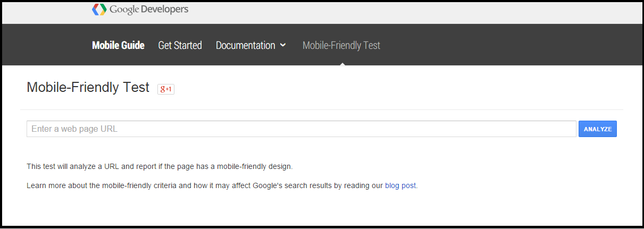Image resolution: width=644 pixels, height=229 pixels.
Task: Click the blue ANALYZE button
Action: click(598, 129)
